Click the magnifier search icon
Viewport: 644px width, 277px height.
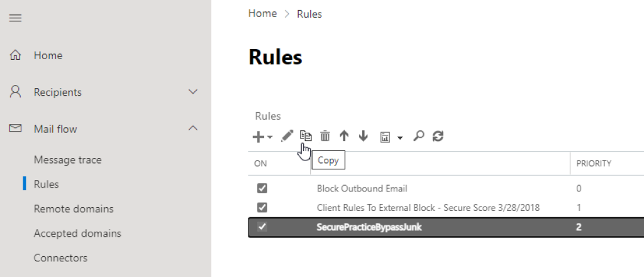click(419, 136)
